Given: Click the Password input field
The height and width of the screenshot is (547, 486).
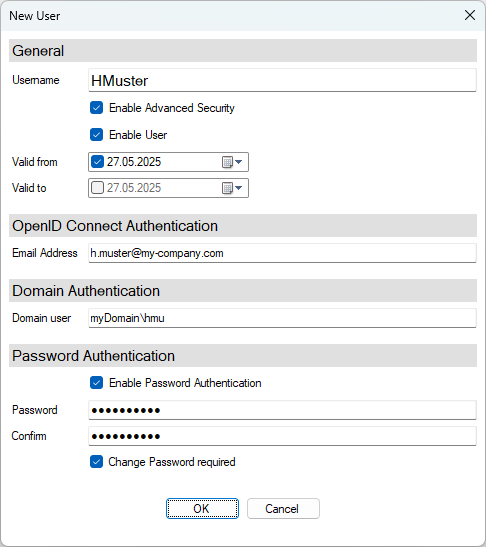Looking at the screenshot, I should click(282, 410).
